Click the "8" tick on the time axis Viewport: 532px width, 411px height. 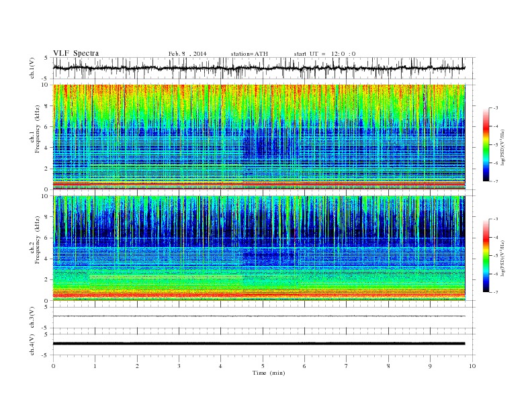coord(388,366)
